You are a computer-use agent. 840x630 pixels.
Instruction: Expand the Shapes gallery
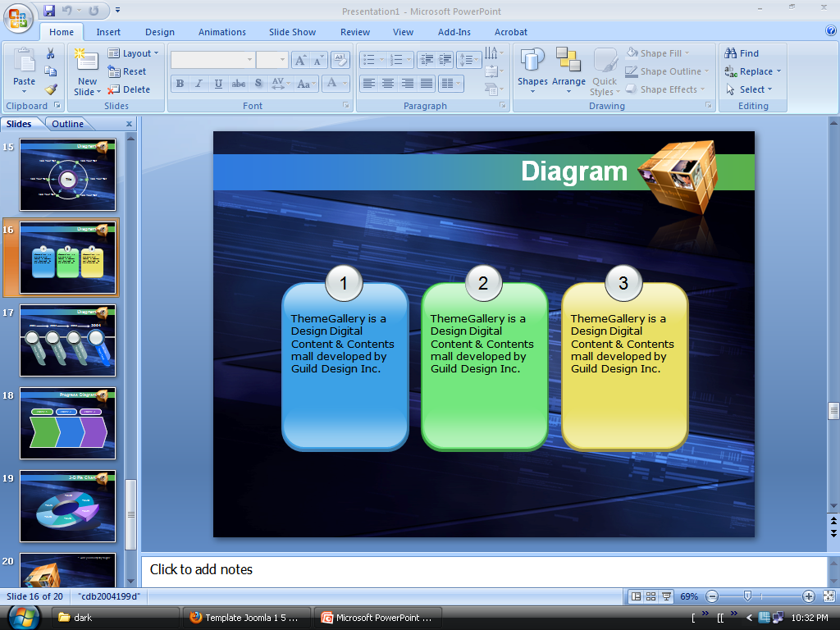532,71
